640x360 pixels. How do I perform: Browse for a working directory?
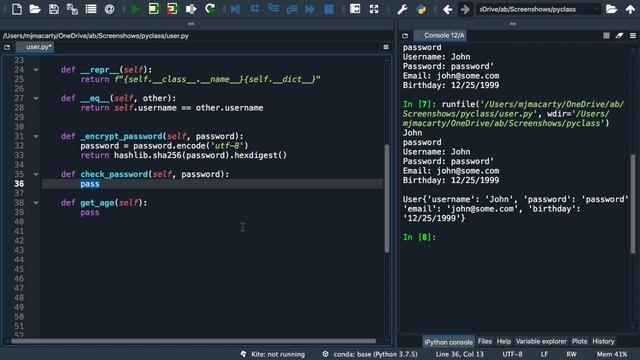click(x=611, y=9)
